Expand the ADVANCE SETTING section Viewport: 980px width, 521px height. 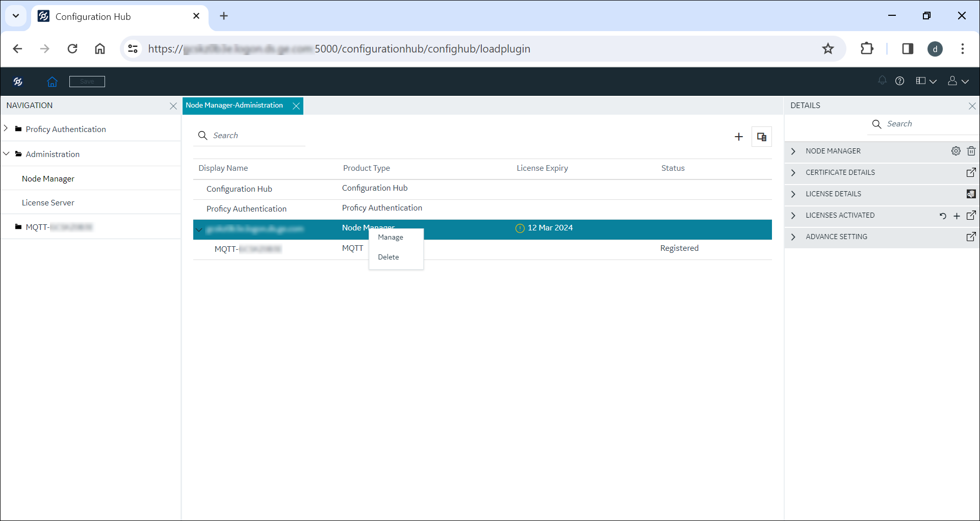(793, 237)
